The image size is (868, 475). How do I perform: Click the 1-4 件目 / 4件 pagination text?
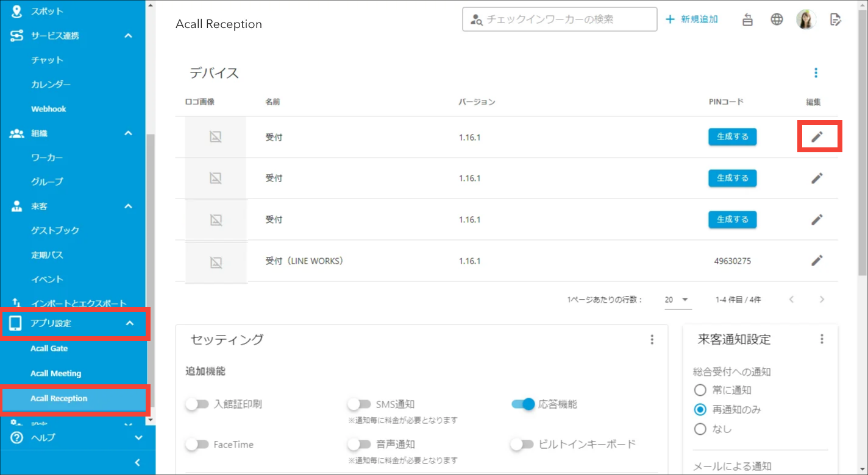(738, 300)
